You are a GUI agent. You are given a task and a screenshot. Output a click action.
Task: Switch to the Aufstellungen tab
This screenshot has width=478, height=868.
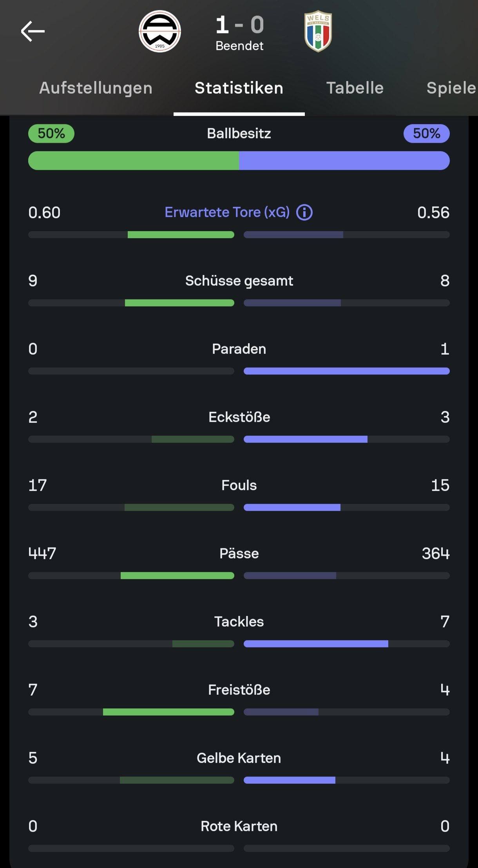[96, 88]
